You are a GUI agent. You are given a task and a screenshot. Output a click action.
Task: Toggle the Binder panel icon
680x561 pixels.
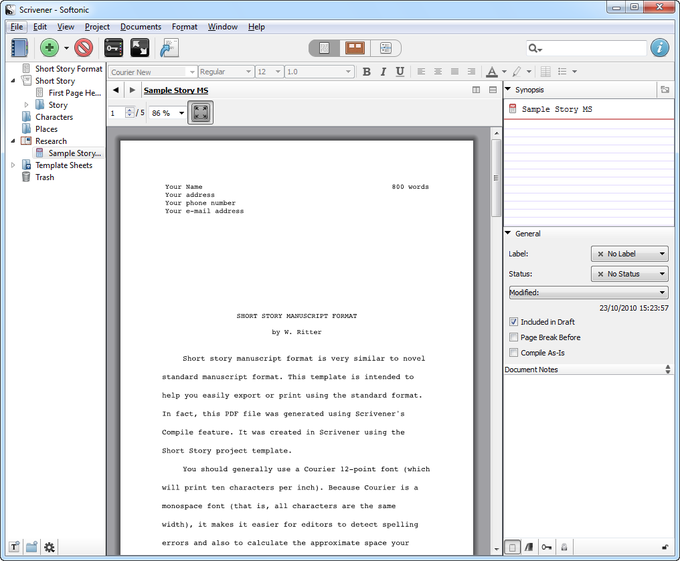tap(19, 48)
